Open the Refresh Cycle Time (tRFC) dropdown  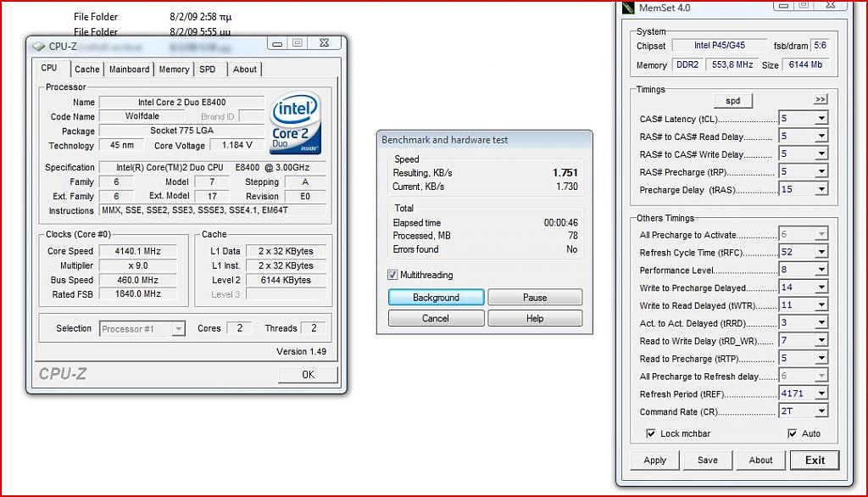821,252
